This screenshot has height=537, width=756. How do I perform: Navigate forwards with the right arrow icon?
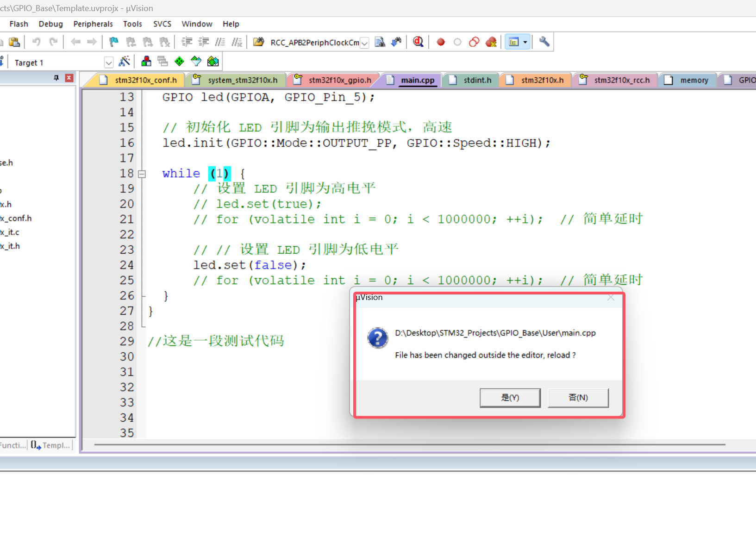pos(92,42)
